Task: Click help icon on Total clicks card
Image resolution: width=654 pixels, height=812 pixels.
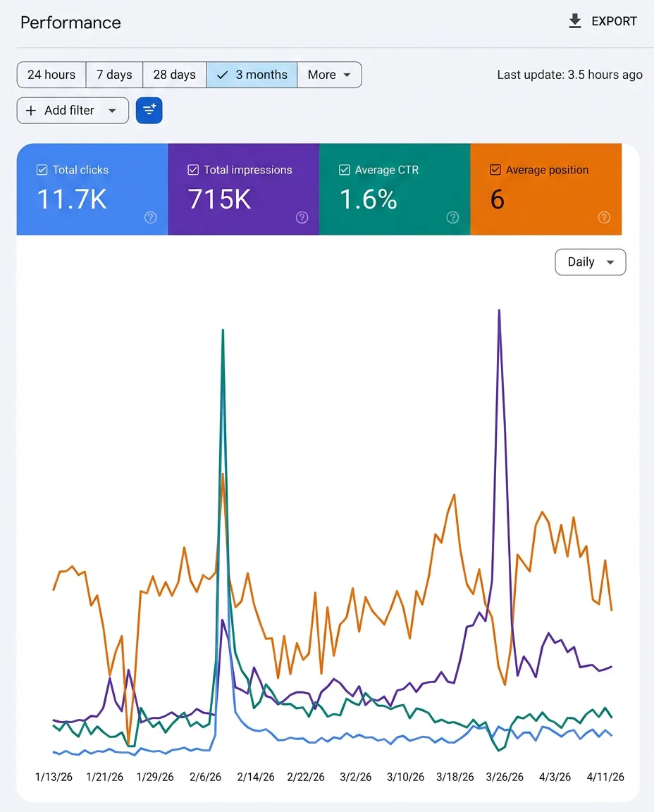Action: [x=151, y=218]
